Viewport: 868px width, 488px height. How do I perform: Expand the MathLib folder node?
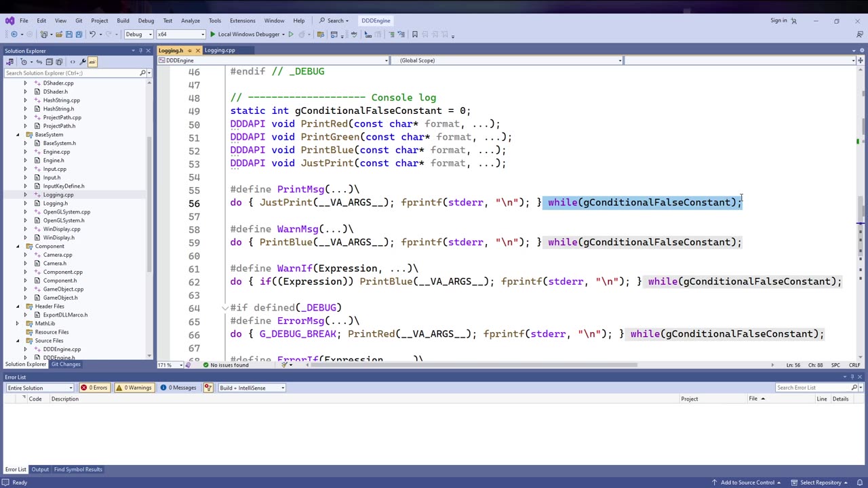[x=18, y=323]
